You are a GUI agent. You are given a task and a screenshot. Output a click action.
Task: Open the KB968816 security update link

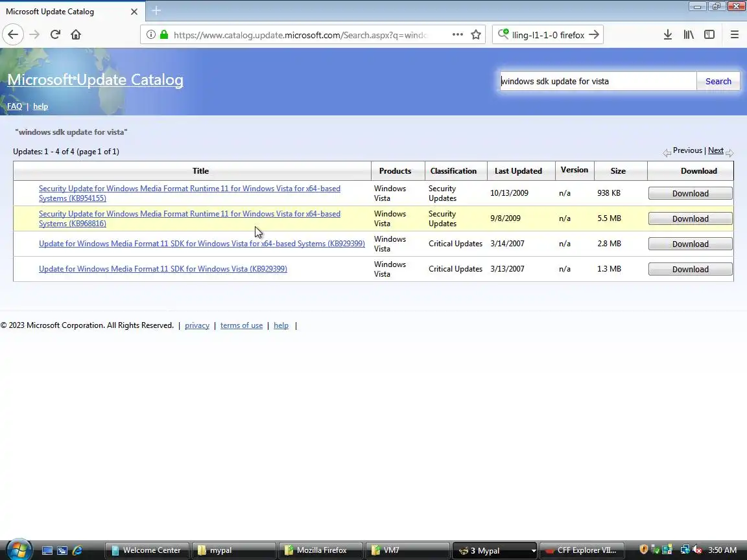189,218
